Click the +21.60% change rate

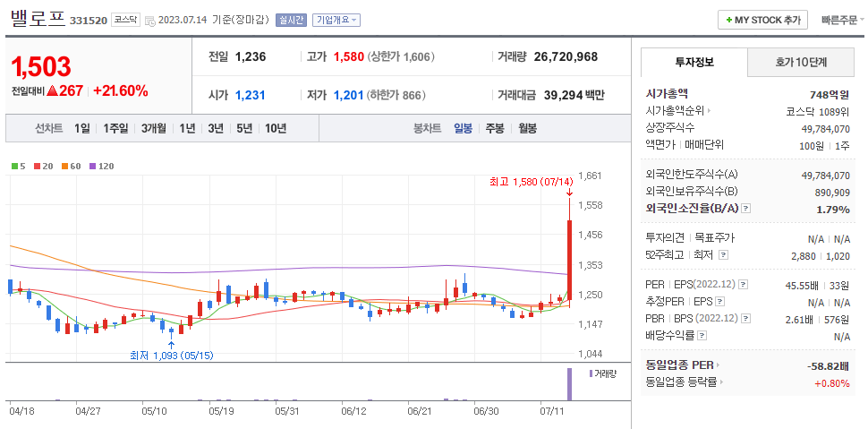pyautogui.click(x=120, y=91)
